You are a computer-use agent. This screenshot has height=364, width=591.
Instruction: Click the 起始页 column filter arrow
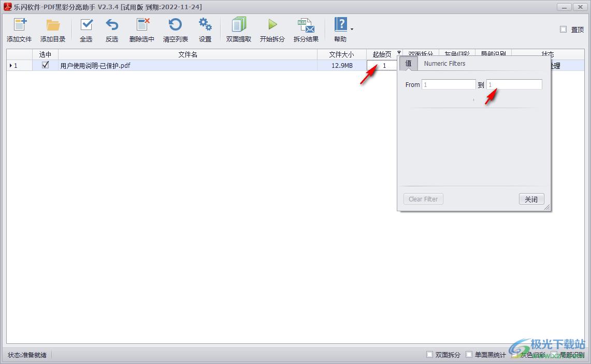click(x=399, y=52)
